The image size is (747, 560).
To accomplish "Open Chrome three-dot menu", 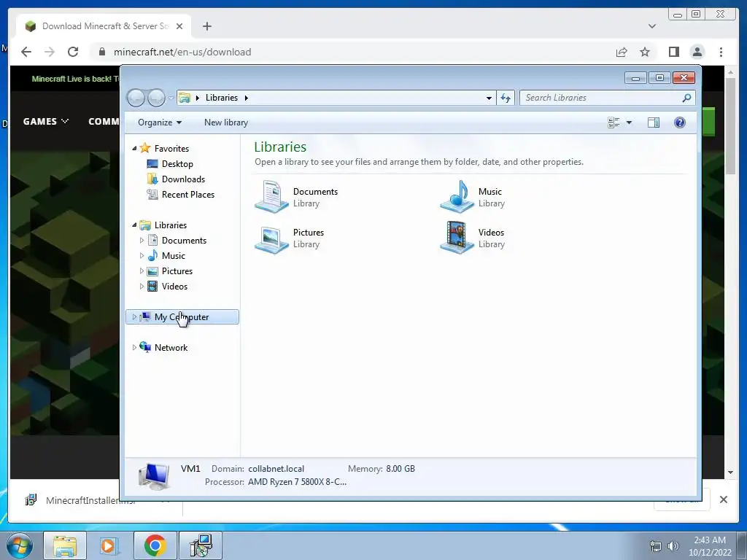I will (x=721, y=52).
